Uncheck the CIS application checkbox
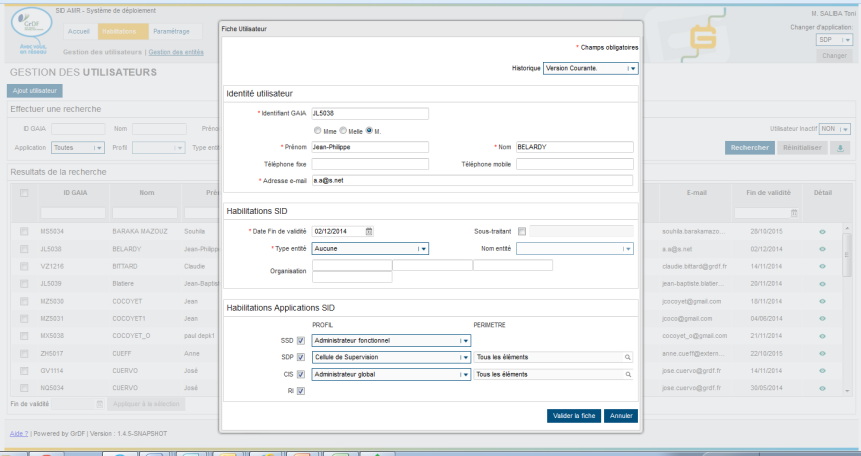Screen dimensions: 861x456 [300, 374]
